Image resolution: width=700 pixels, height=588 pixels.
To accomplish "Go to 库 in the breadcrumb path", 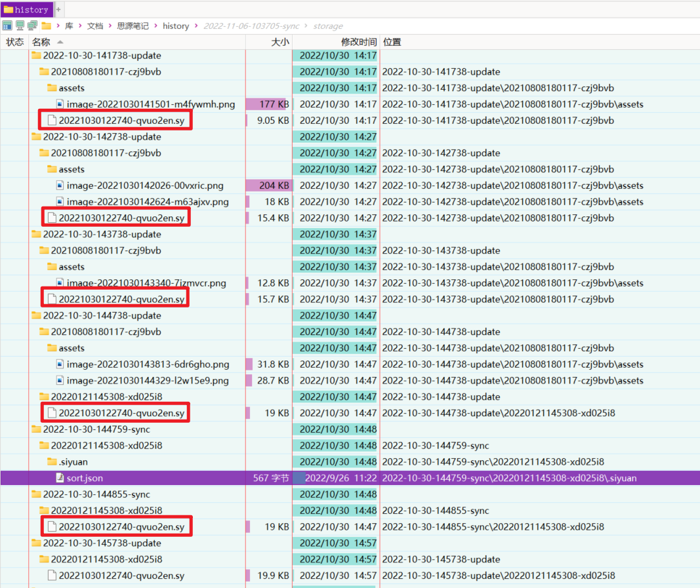I will (x=69, y=26).
